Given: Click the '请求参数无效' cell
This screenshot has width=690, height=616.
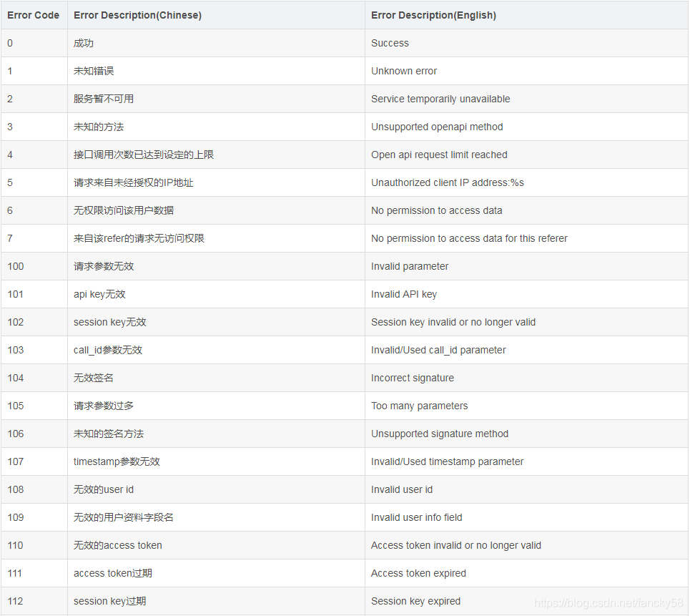Looking at the screenshot, I should pyautogui.click(x=216, y=266).
